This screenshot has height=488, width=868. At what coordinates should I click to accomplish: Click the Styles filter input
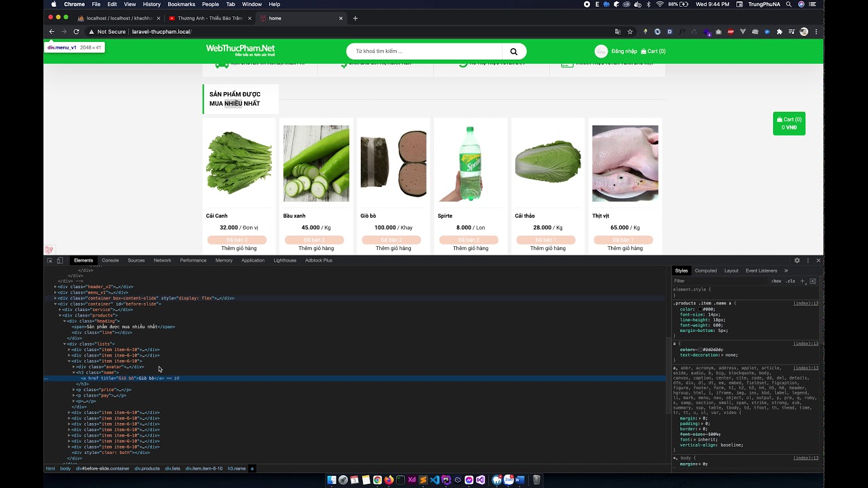coord(720,281)
